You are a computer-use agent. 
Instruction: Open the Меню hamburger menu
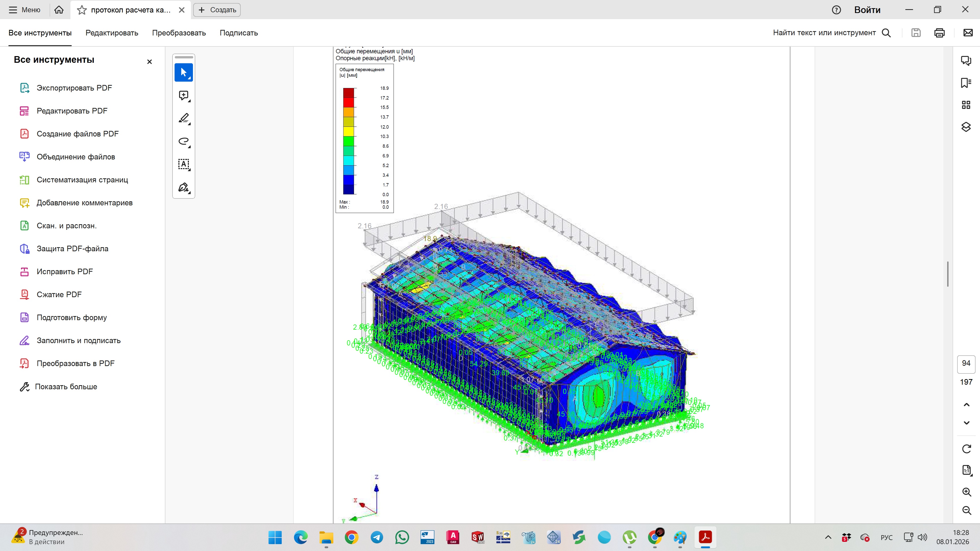24,10
